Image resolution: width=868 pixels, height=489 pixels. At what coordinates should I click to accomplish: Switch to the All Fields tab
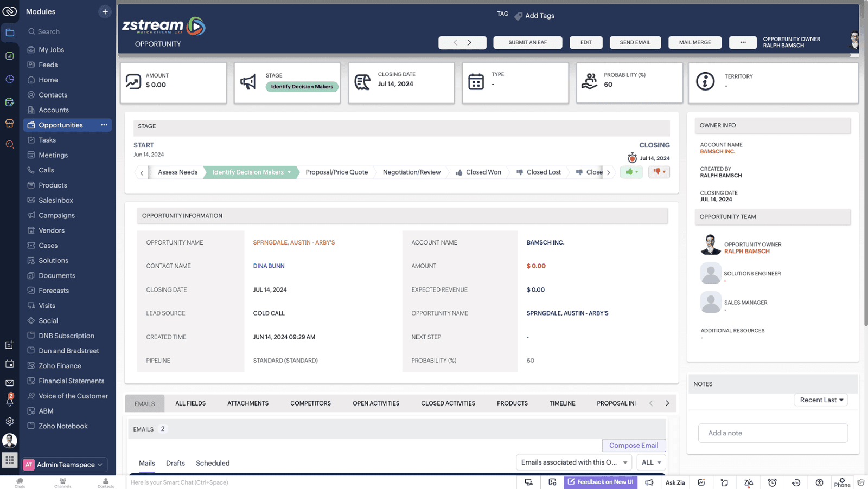[x=190, y=403]
